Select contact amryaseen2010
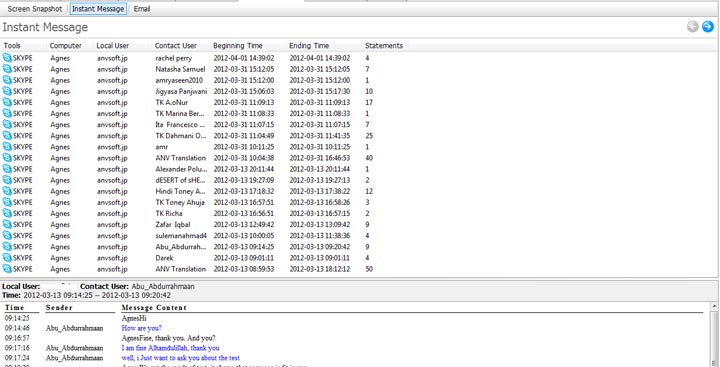The image size is (720, 367). (x=179, y=80)
